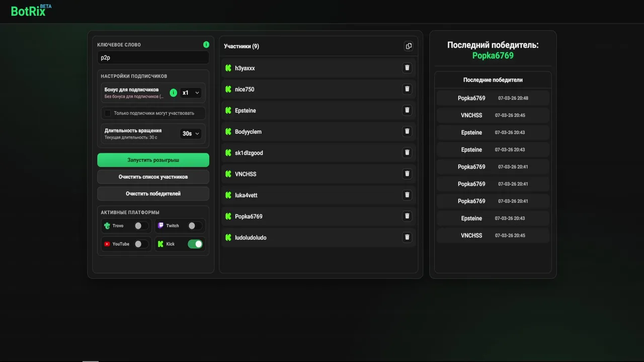Click 'Последние победители' heading
The image size is (644, 362).
[493, 80]
